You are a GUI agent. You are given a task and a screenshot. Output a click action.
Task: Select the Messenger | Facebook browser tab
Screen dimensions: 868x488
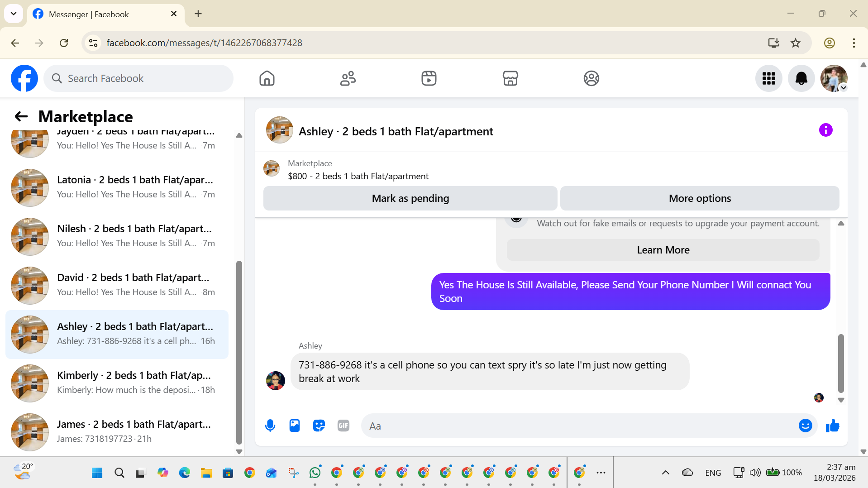tap(106, 14)
